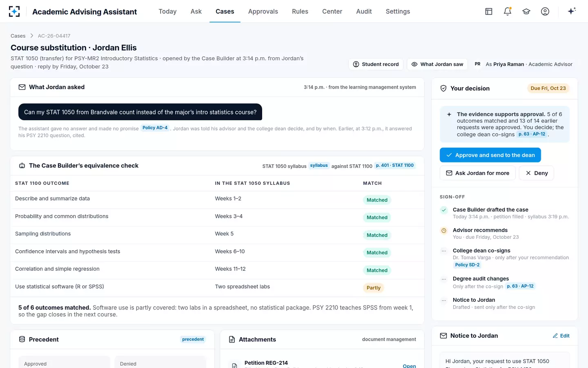
Task: Switch to the Today tab
Action: (x=167, y=11)
